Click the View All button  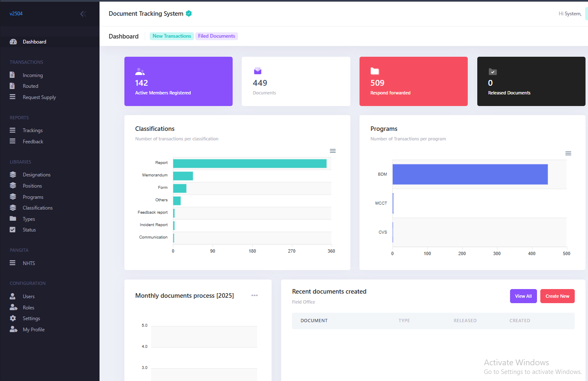[x=523, y=296]
